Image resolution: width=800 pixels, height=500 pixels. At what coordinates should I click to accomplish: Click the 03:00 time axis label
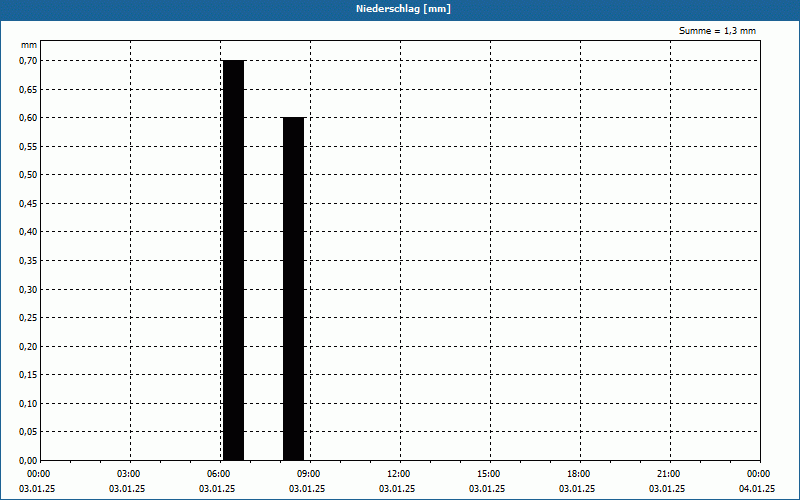tap(129, 474)
